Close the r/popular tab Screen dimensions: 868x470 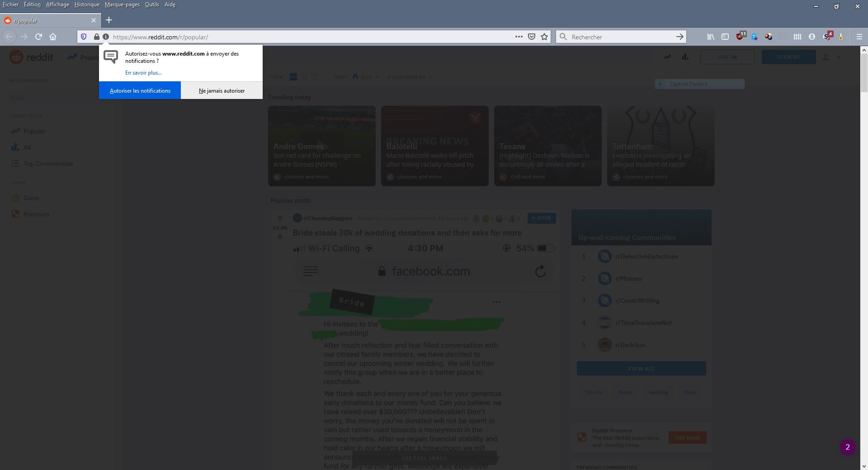(94, 20)
